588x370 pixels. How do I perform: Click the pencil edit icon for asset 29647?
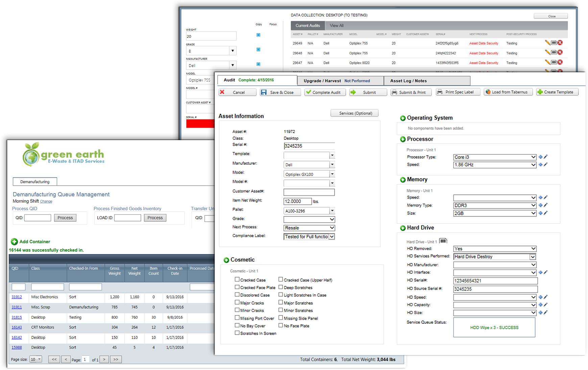tap(547, 62)
